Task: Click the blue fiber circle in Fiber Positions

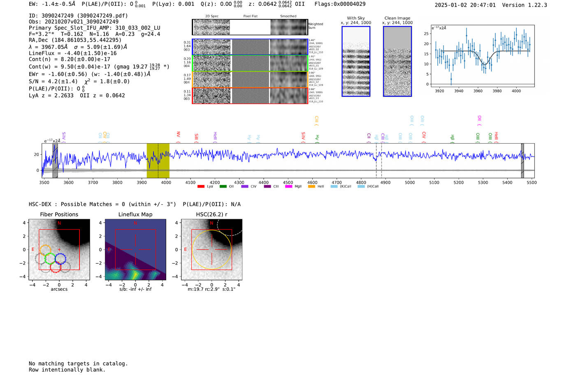Action: (60, 259)
